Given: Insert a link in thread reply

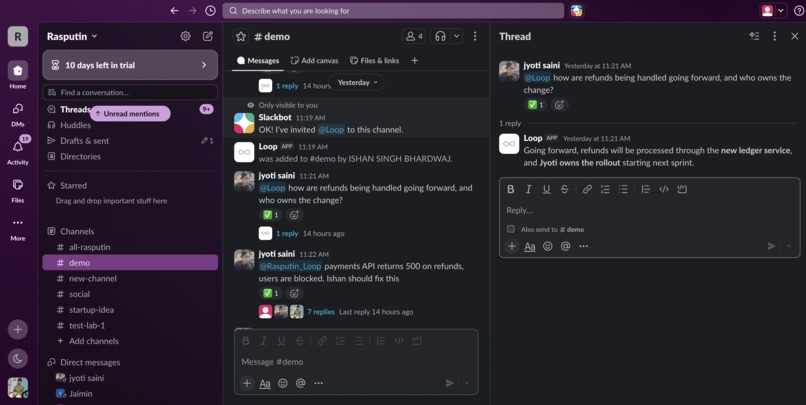Looking at the screenshot, I should click(587, 189).
